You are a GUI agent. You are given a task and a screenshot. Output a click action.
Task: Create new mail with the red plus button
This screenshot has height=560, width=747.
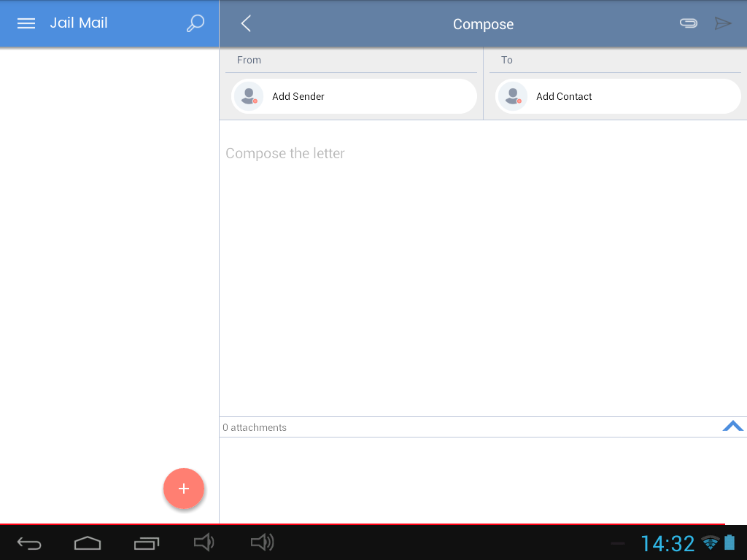[184, 489]
